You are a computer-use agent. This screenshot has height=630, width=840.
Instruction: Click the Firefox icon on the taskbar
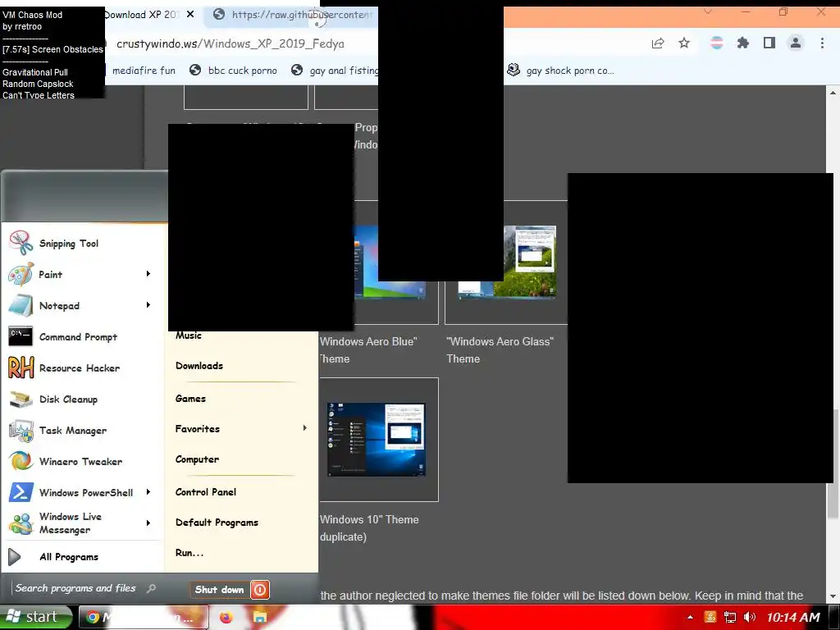pyautogui.click(x=226, y=618)
